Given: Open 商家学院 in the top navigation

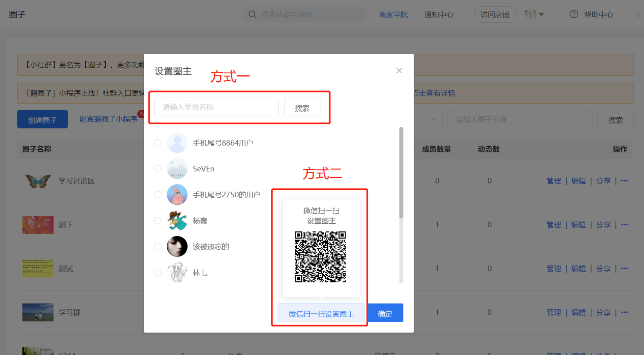Looking at the screenshot, I should tap(393, 14).
